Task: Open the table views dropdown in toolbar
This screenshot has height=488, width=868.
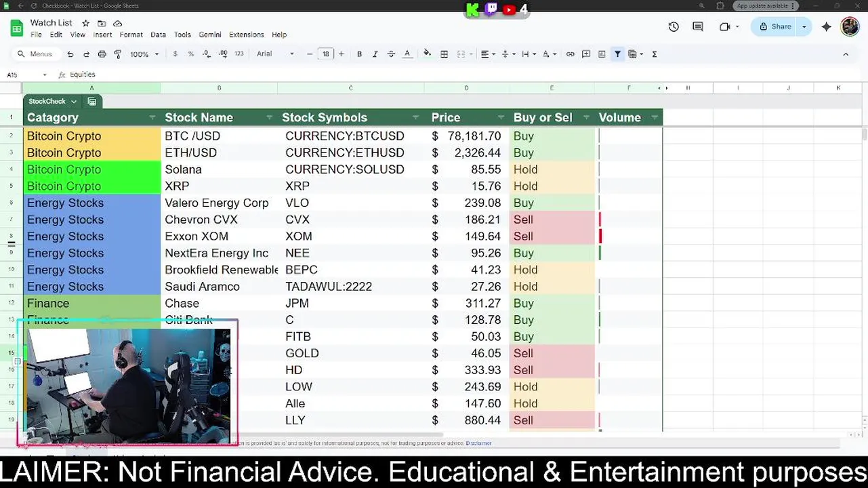Action: coord(635,54)
